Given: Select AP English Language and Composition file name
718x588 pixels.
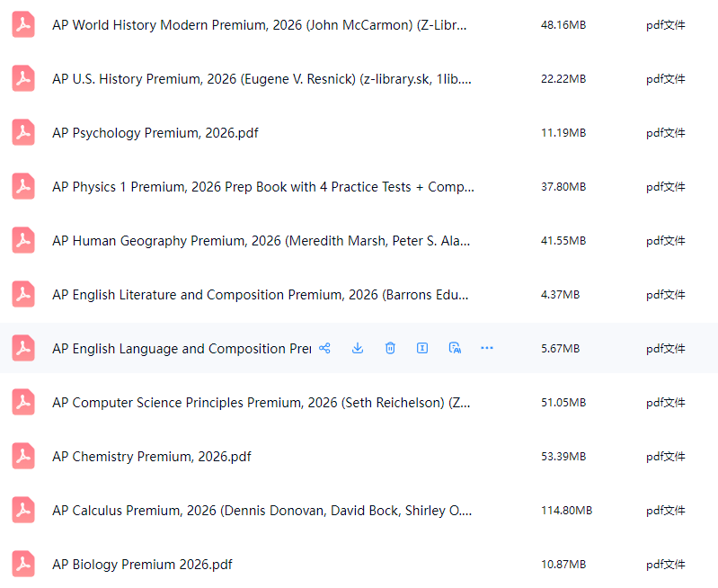Looking at the screenshot, I should (x=182, y=349).
